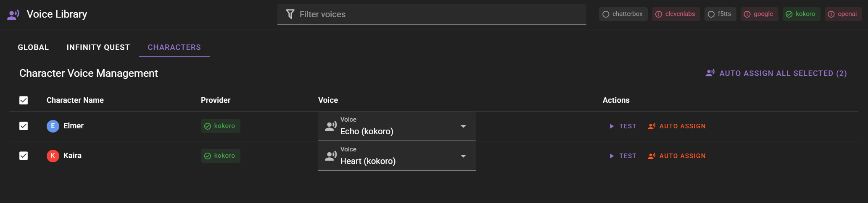The height and width of the screenshot is (203, 868).
Task: Click Elmer's blue avatar icon
Action: click(x=53, y=126)
